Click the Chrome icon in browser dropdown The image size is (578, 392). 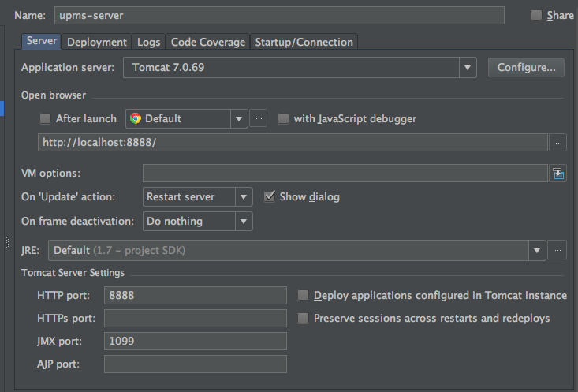tap(136, 118)
